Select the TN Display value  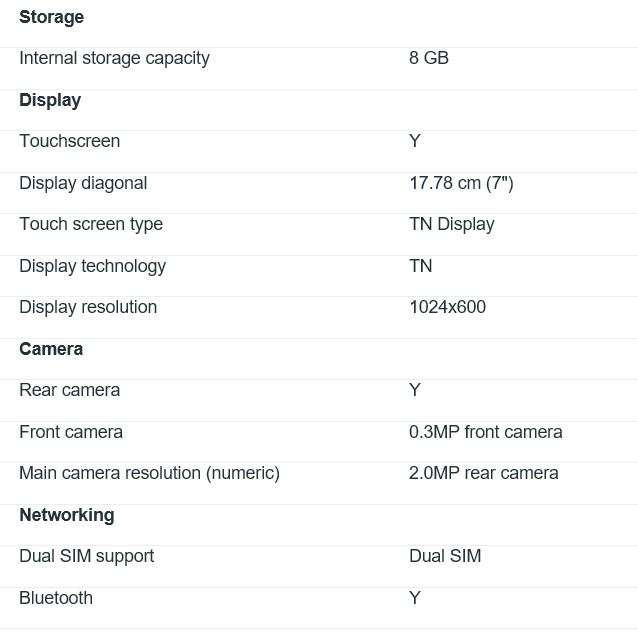point(452,225)
